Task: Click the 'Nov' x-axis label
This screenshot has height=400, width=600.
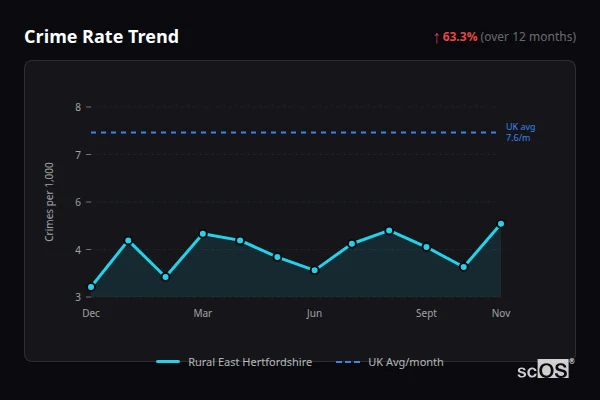Action: [501, 313]
